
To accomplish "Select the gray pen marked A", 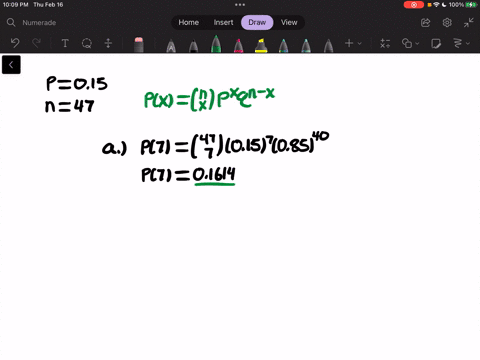I will [171, 46].
